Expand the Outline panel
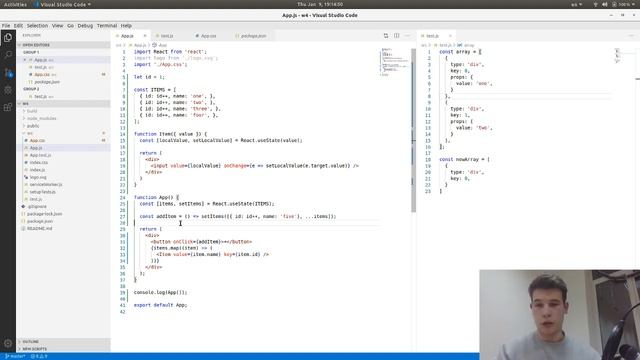Screen dimensions: 640x360 click(x=63, y=342)
